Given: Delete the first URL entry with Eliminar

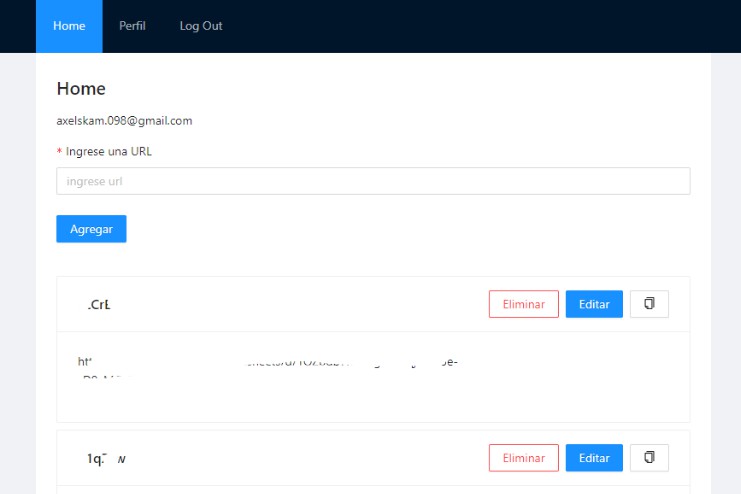Looking at the screenshot, I should tap(524, 304).
